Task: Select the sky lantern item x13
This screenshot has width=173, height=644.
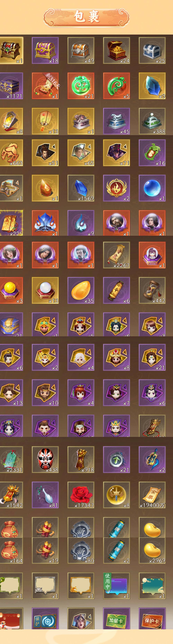Action: [x=45, y=121]
